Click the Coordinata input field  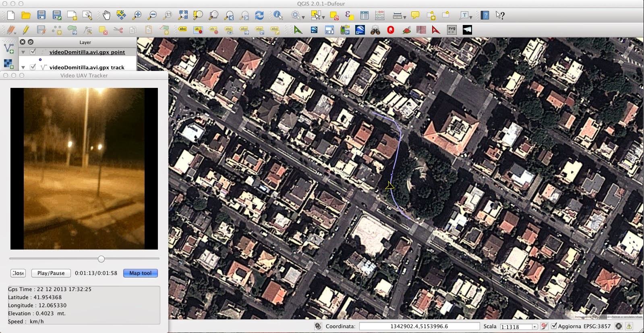pyautogui.click(x=419, y=326)
